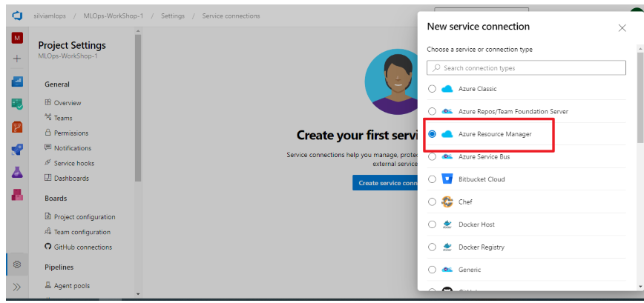Select the Chef radio button
Screen dimensions: 644x303
tap(432, 202)
